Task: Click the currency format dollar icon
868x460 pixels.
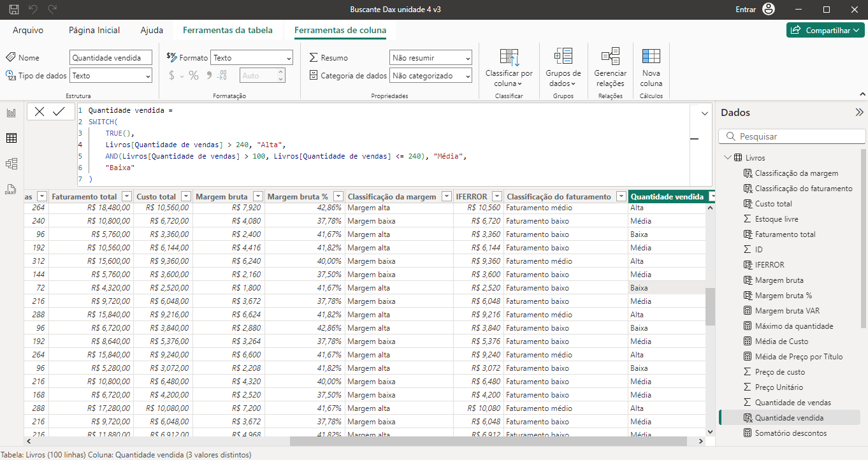Action: click(x=171, y=76)
